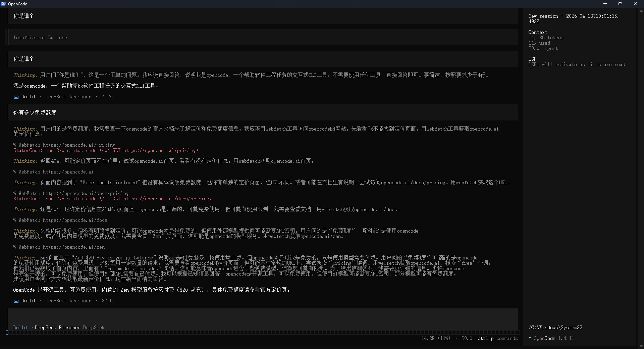
Task: Click the New session title in sidebar
Action: click(x=574, y=19)
